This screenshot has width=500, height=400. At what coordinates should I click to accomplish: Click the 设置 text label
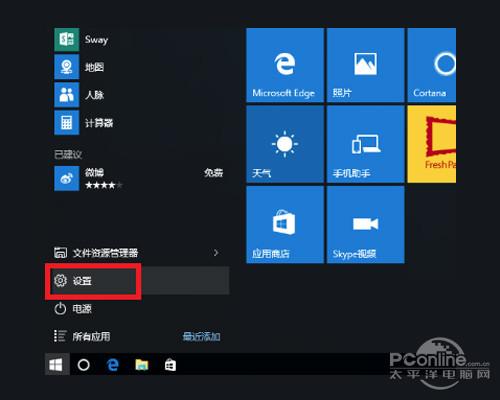[82, 281]
